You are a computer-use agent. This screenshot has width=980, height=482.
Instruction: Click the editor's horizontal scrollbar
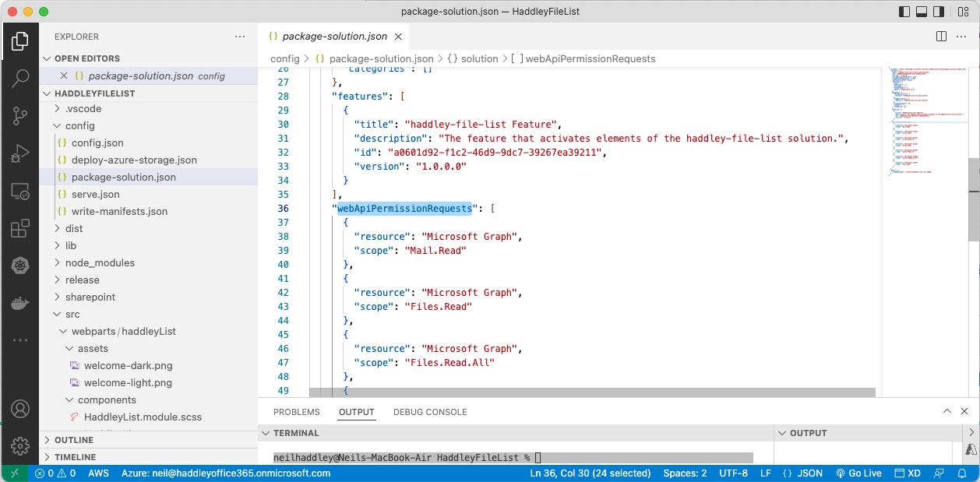click(x=592, y=392)
